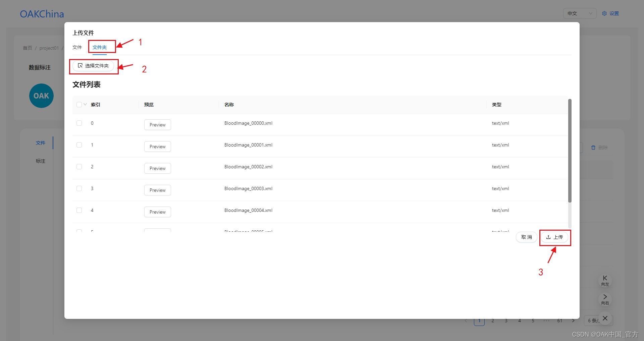Screen dimensions: 644x341
Task: Preview BloodImage_00004.xml
Action: (x=158, y=212)
